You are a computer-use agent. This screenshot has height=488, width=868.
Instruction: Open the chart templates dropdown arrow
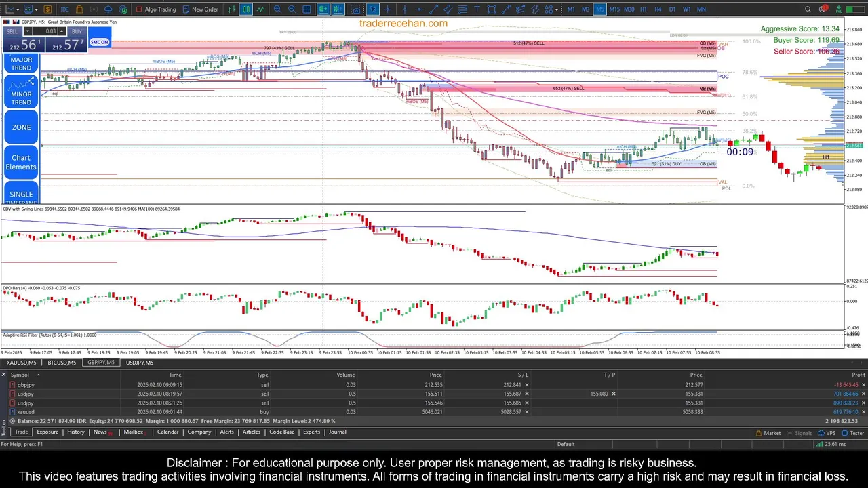pos(36,9)
